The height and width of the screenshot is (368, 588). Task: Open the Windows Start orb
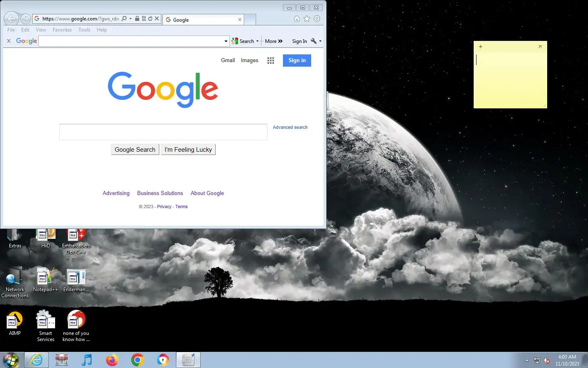point(11,360)
